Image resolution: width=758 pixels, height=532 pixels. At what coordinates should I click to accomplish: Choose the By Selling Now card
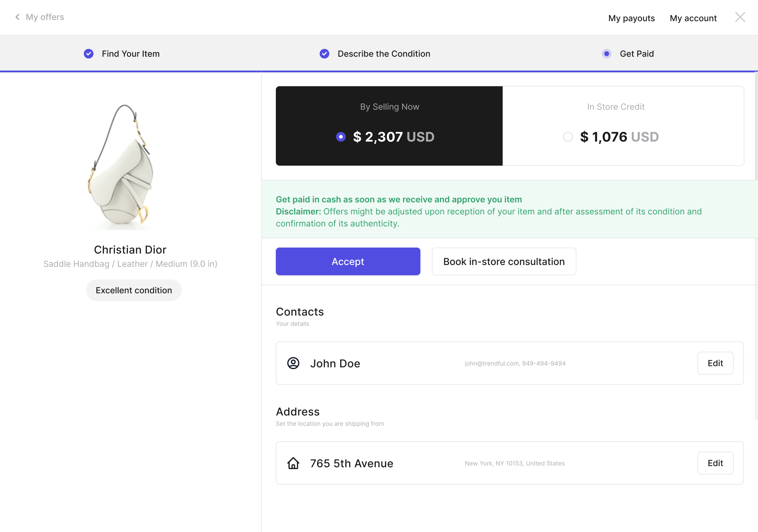point(389,126)
